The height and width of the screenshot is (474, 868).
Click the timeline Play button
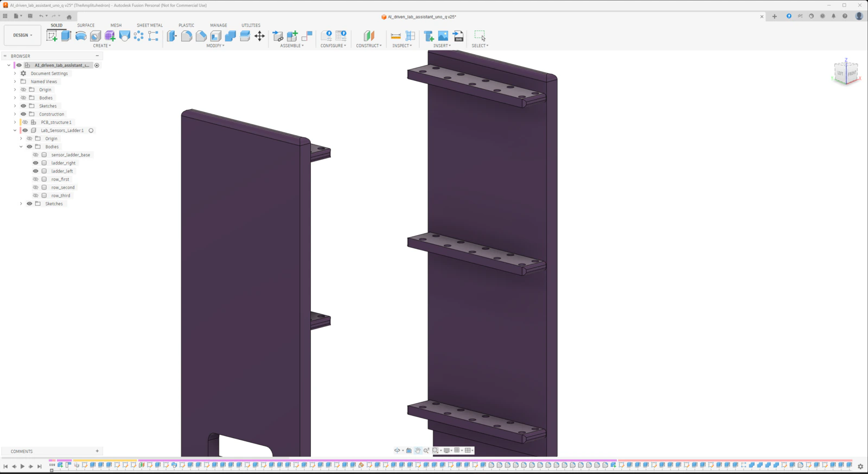[22, 466]
